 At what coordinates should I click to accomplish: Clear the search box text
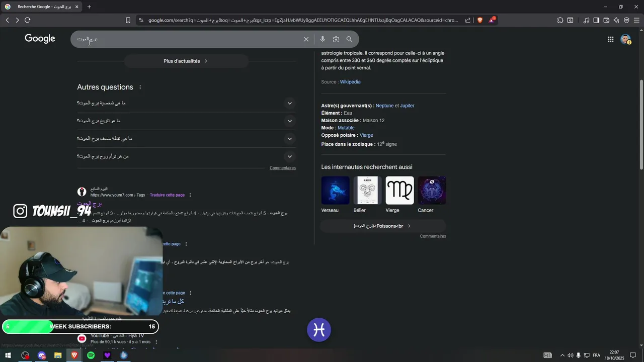click(x=306, y=39)
